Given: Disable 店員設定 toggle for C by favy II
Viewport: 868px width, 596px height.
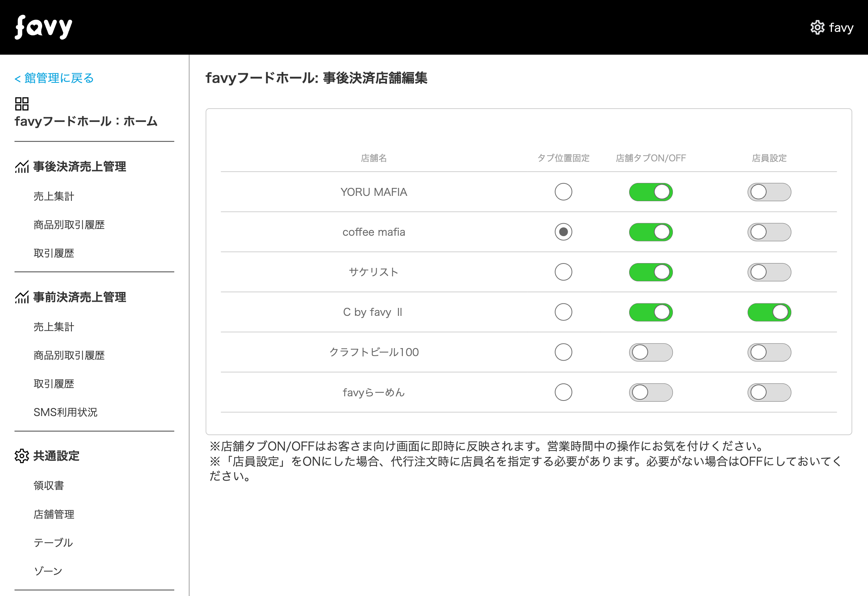Looking at the screenshot, I should click(769, 312).
